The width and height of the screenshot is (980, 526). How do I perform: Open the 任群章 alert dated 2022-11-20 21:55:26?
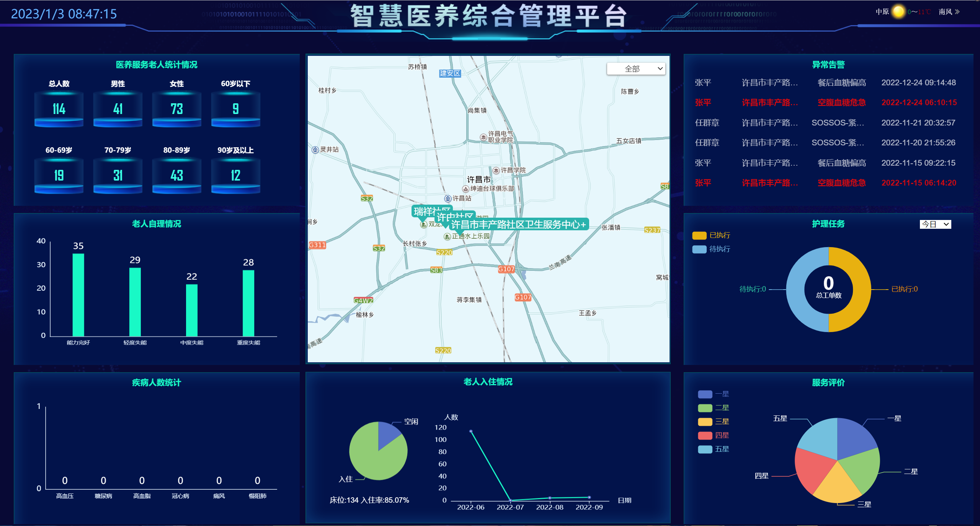pyautogui.click(x=825, y=143)
